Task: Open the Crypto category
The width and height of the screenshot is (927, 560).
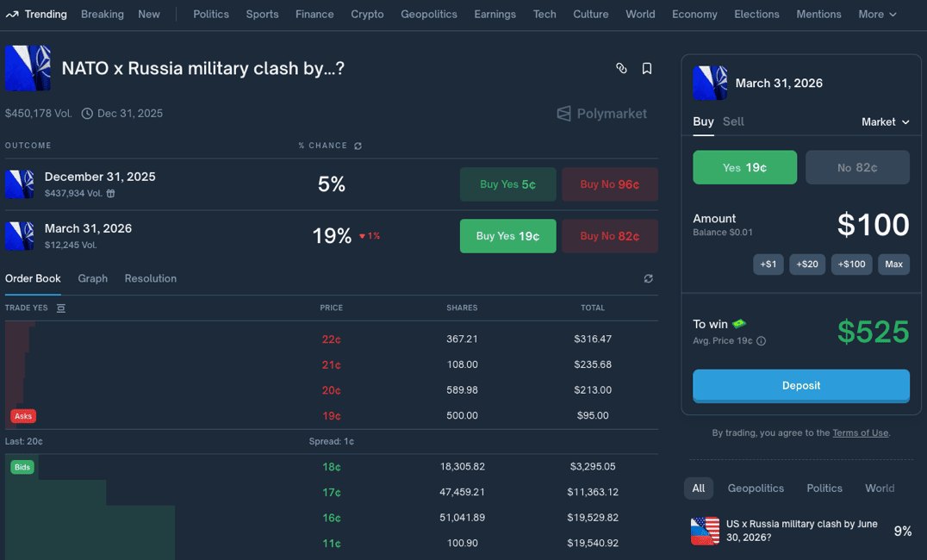Action: pos(367,15)
